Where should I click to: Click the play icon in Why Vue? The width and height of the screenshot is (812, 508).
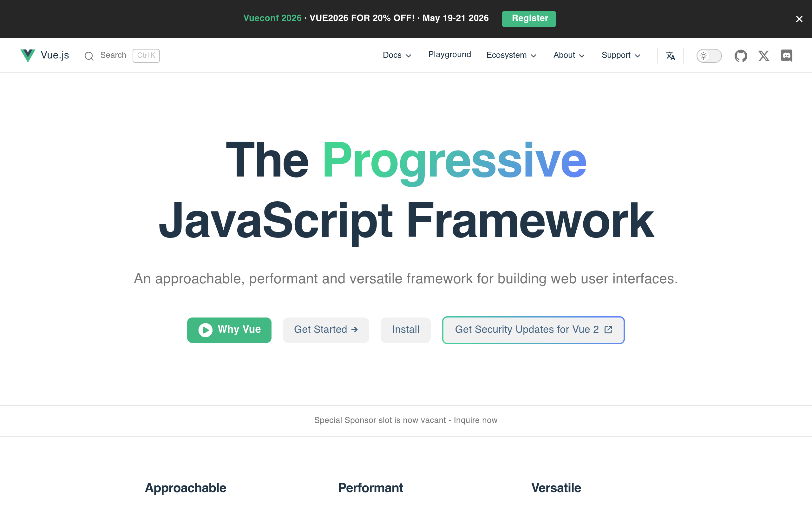(x=205, y=330)
